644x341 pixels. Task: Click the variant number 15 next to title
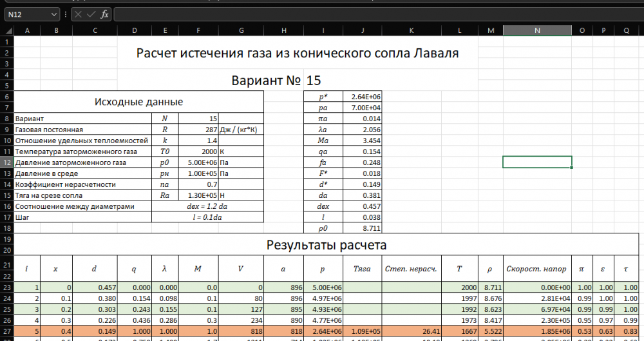(x=314, y=81)
